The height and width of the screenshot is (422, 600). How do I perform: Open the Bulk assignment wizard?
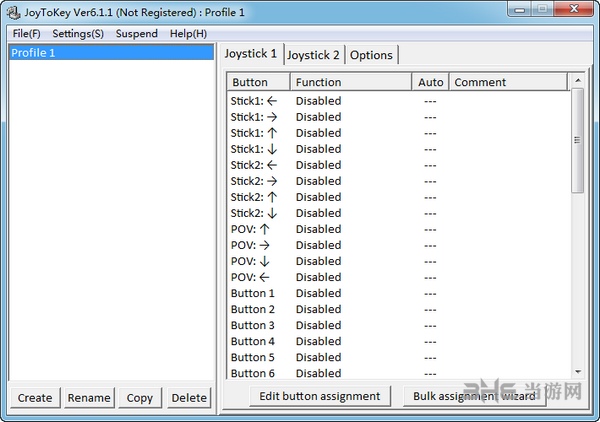tap(474, 396)
